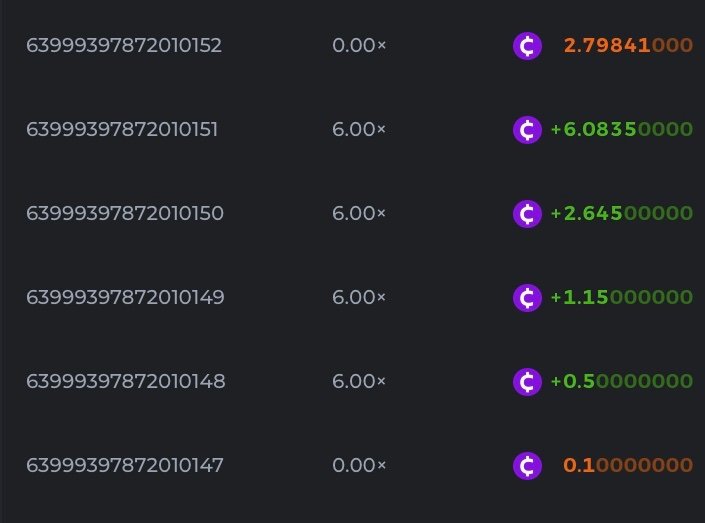Click the coin icon next to +6.08350000
This screenshot has height=523, width=705.
527,130
